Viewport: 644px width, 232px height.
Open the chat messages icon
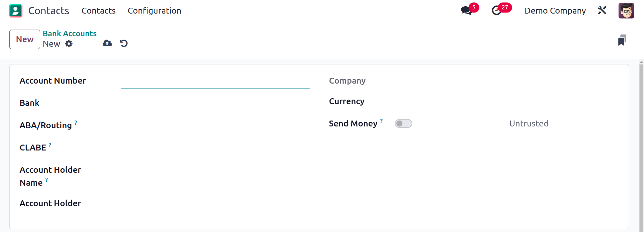coord(466,10)
